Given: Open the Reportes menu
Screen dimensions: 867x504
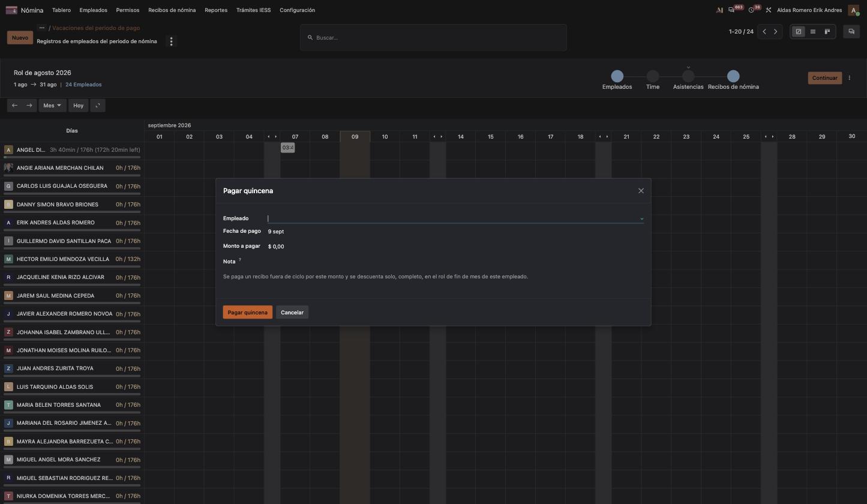Looking at the screenshot, I should coord(216,10).
